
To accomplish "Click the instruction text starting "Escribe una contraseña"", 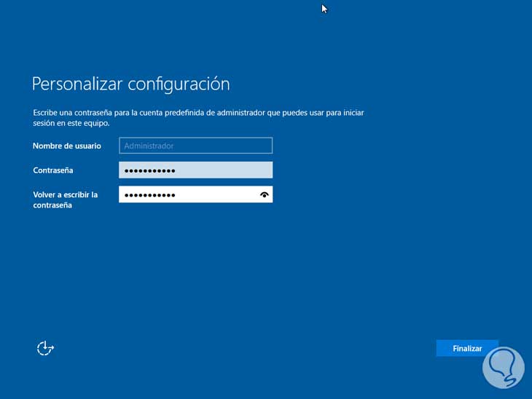I will coord(197,114).
